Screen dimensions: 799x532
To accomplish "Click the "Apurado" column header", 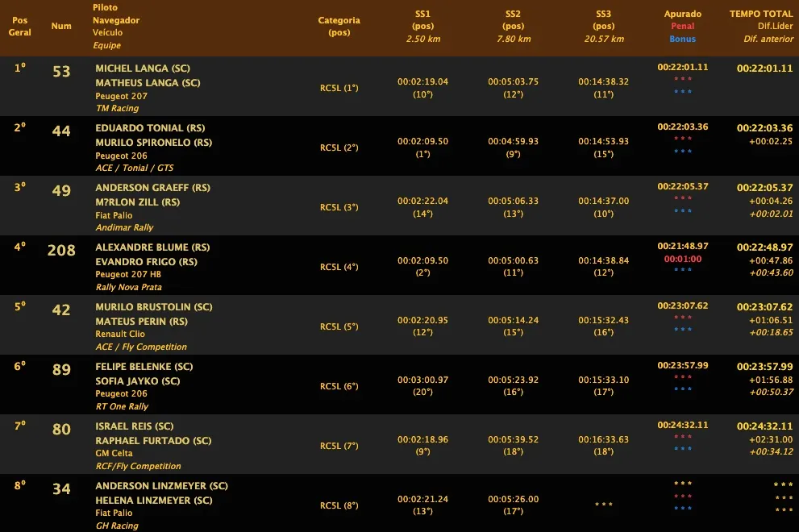I will (x=682, y=14).
